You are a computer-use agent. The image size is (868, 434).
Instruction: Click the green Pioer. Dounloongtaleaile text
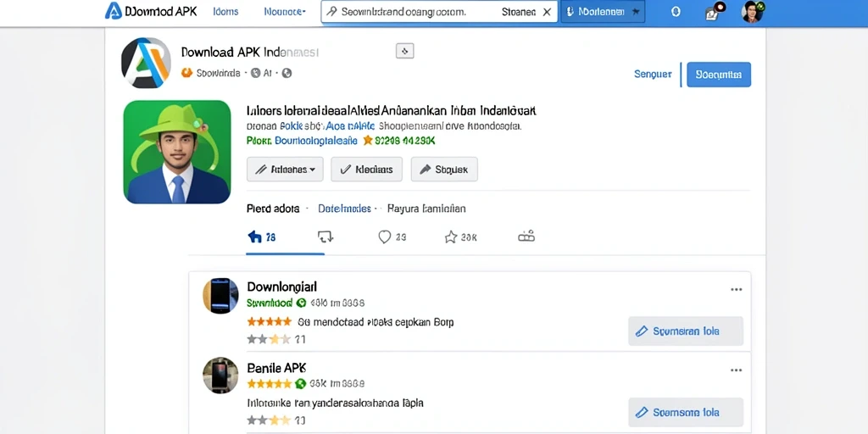[302, 141]
